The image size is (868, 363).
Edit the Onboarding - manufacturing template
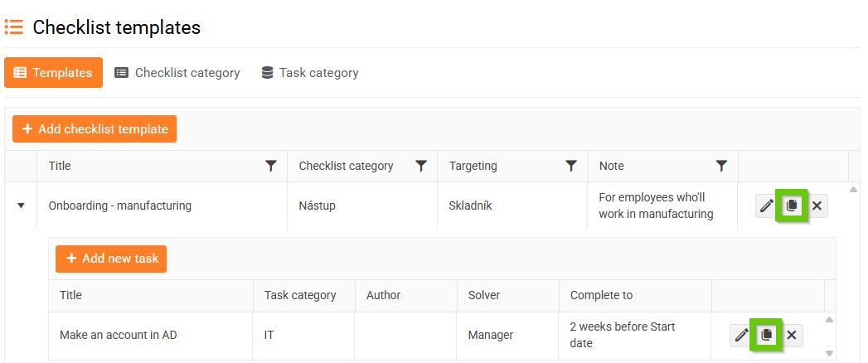coord(766,206)
